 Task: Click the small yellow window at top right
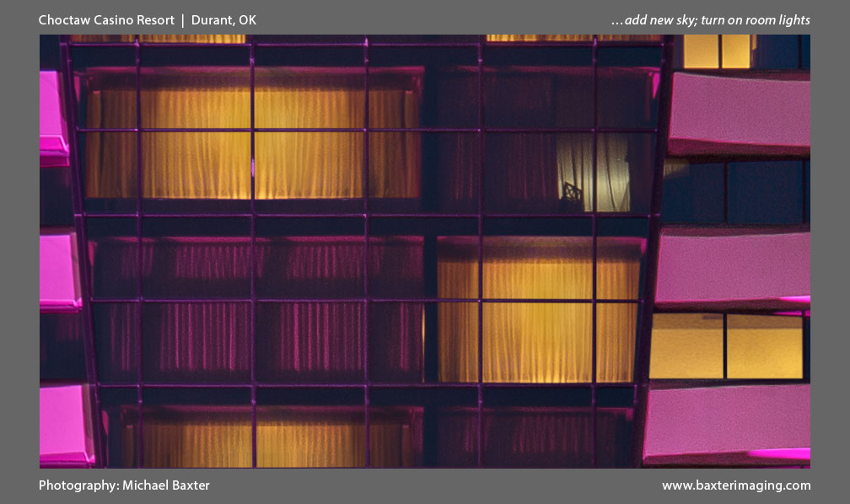click(x=717, y=51)
